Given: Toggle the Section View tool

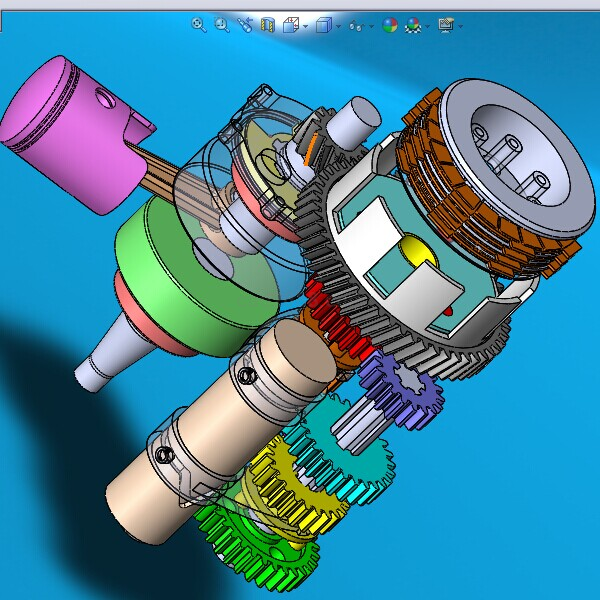Looking at the screenshot, I should tap(268, 25).
